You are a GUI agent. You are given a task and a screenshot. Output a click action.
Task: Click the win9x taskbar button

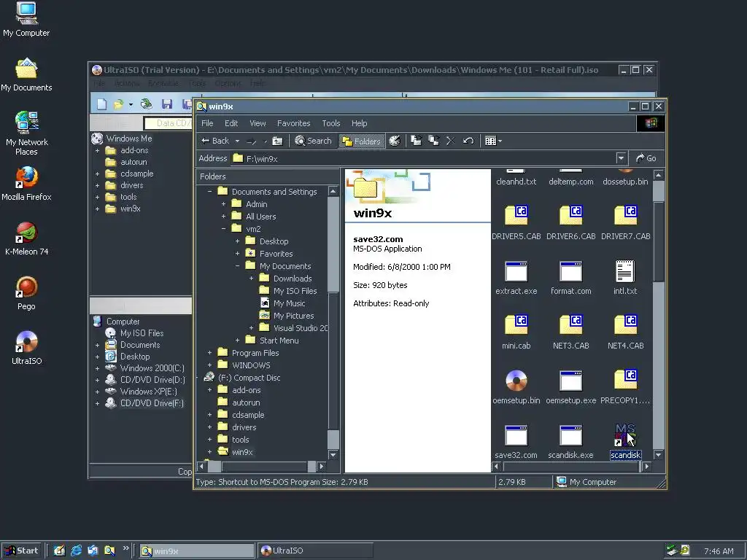pos(197,551)
